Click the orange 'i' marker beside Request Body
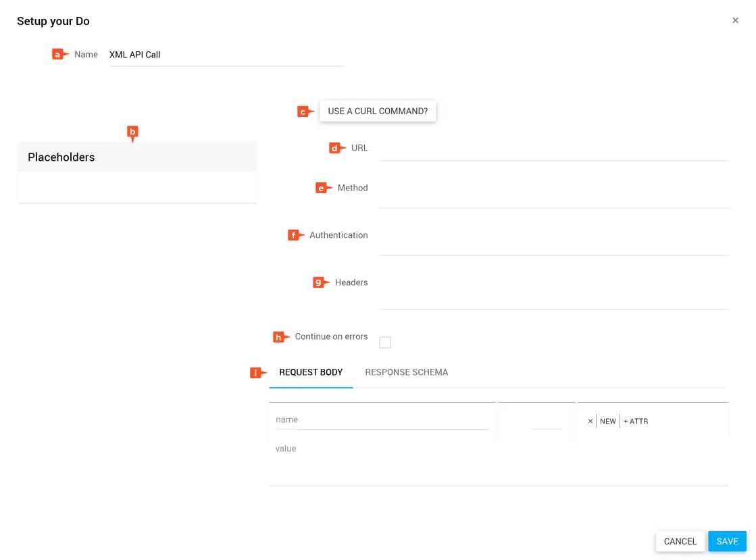The height and width of the screenshot is (560, 756). click(x=257, y=372)
